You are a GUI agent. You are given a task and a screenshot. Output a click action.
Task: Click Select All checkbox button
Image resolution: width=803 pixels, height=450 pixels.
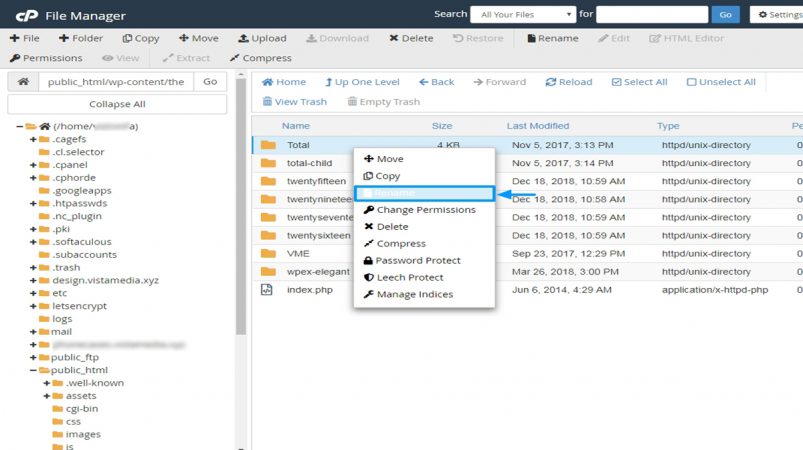coord(639,82)
